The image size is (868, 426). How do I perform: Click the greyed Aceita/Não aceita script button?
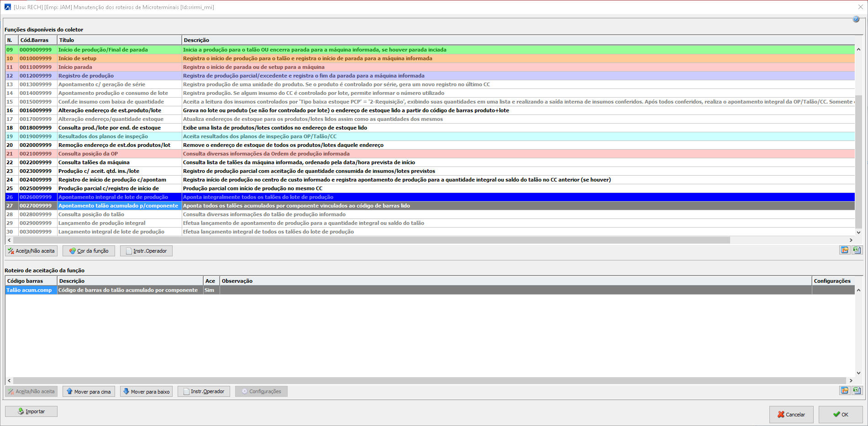(x=31, y=391)
